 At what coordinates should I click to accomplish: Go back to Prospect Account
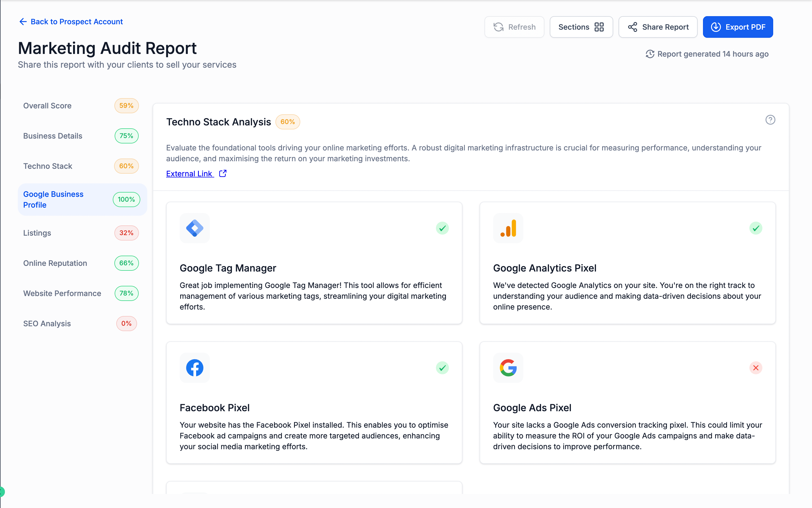pyautogui.click(x=71, y=22)
